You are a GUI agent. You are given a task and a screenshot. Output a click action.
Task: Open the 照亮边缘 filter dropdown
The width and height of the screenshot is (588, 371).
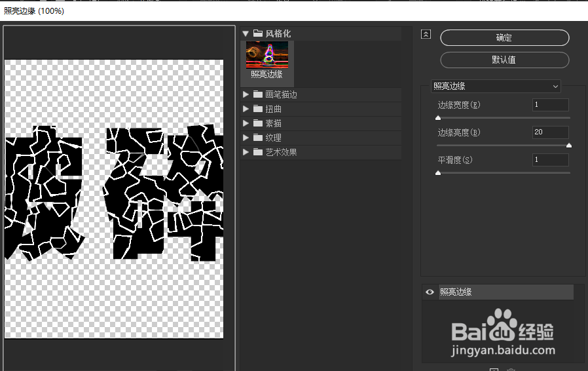pos(496,86)
